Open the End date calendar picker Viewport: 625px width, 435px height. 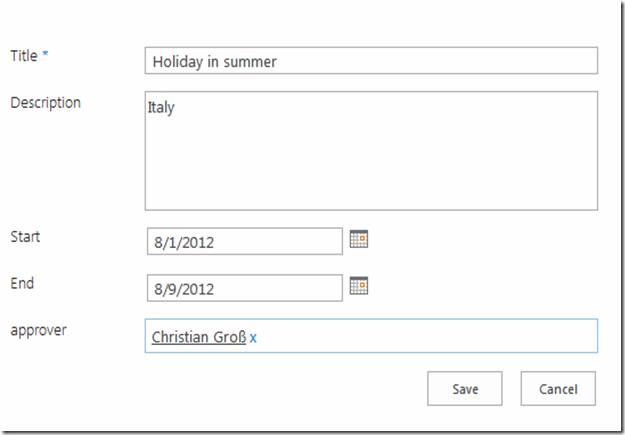pyautogui.click(x=359, y=286)
